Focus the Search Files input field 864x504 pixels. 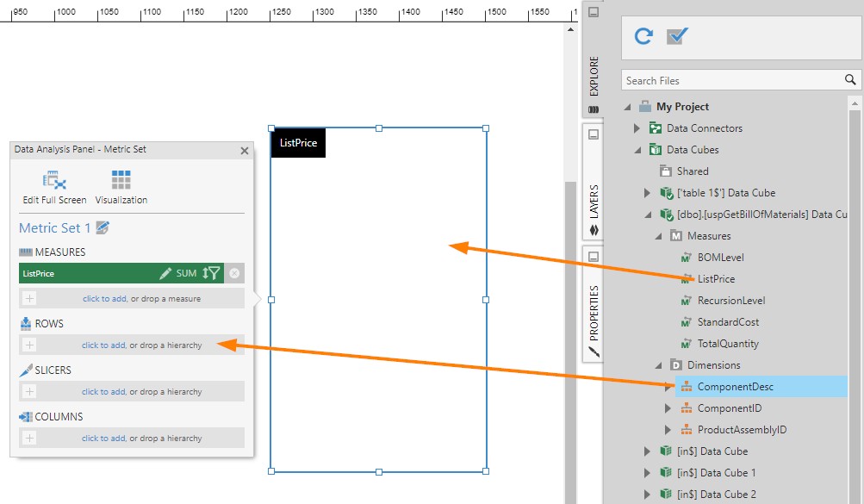730,80
